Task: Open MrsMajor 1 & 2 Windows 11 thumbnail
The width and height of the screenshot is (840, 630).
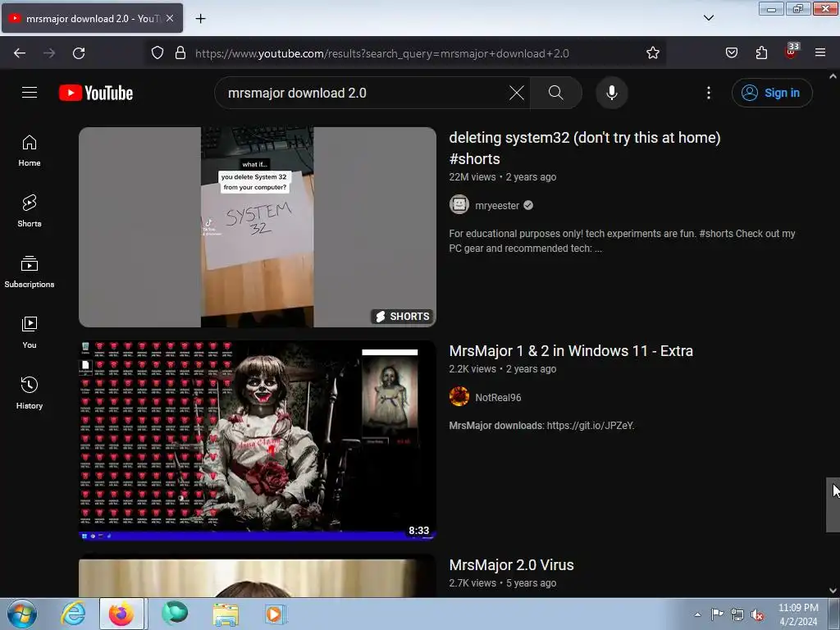Action: tap(258, 441)
